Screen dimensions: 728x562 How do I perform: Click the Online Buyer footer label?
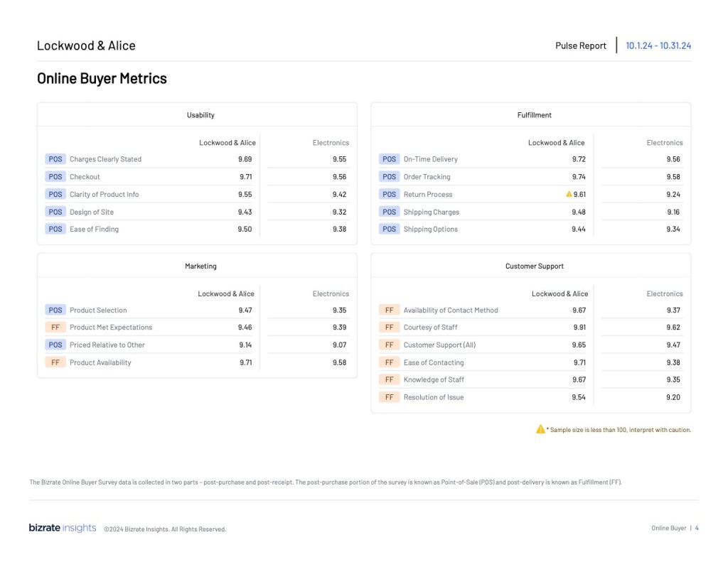(668, 528)
